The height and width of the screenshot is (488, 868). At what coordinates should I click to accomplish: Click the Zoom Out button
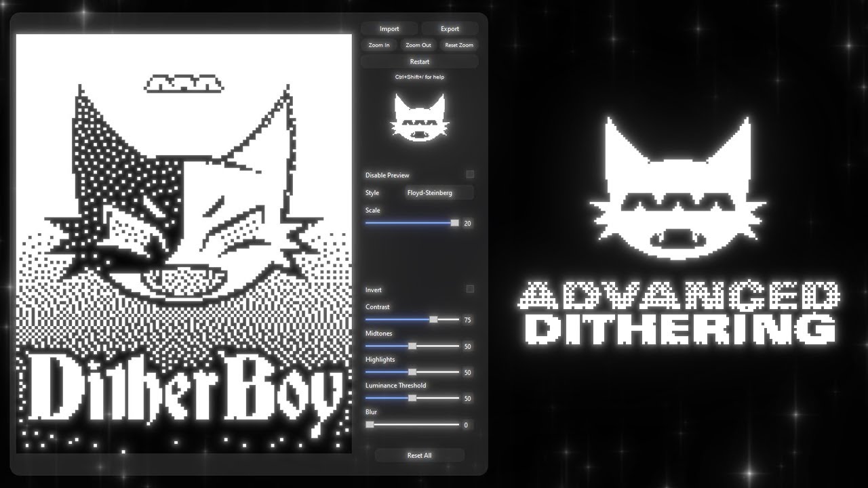418,45
